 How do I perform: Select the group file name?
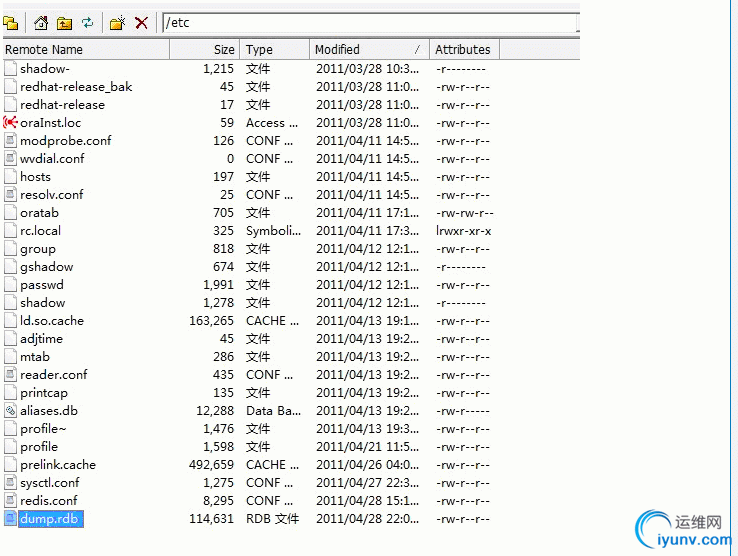click(38, 249)
